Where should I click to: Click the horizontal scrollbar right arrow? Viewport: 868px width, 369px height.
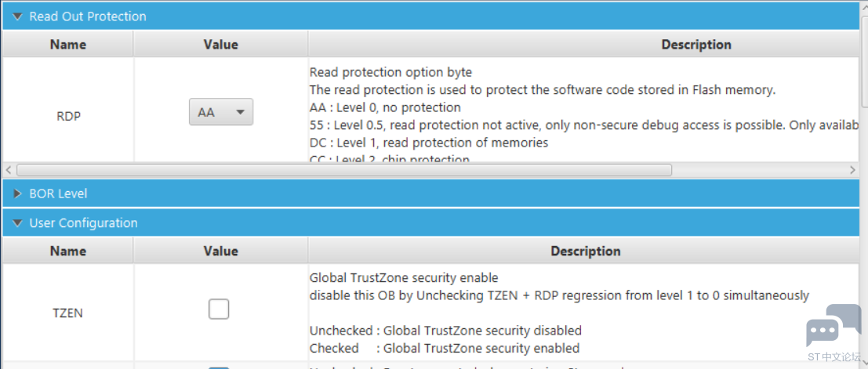tap(852, 169)
